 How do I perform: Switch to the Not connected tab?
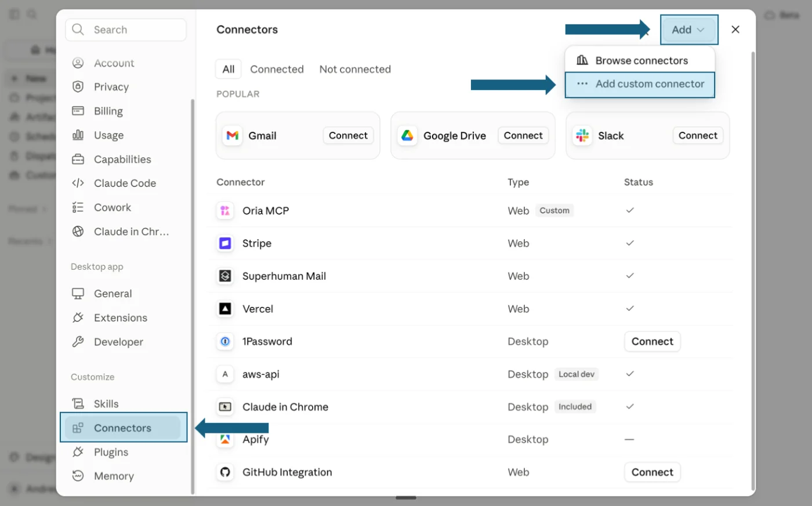click(355, 69)
